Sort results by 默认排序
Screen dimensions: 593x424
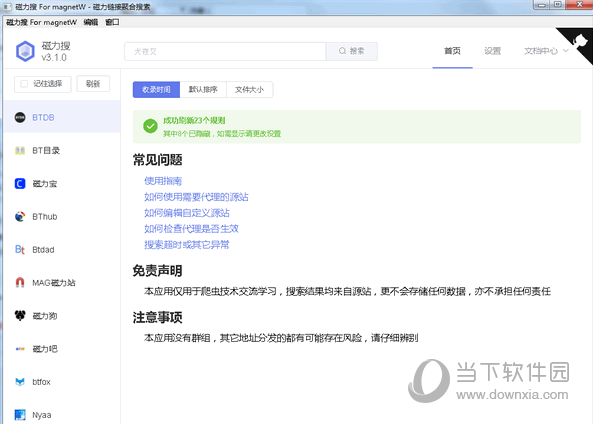click(x=203, y=90)
